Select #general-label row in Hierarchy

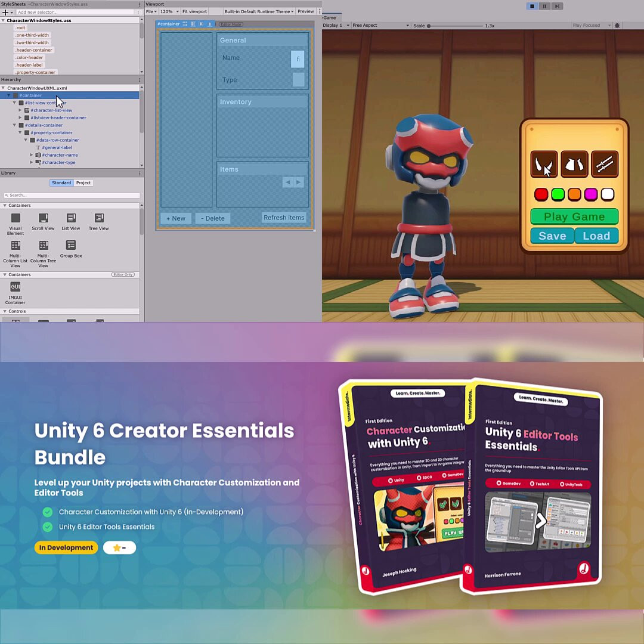70,147
